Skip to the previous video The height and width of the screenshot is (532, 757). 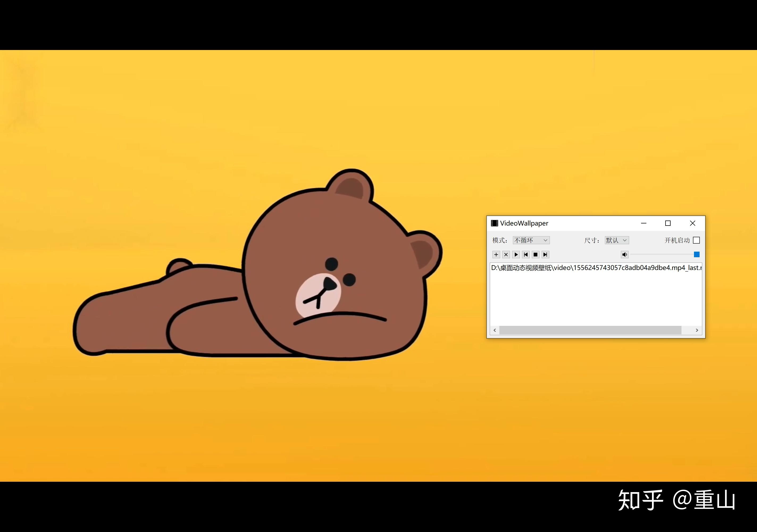click(x=526, y=254)
